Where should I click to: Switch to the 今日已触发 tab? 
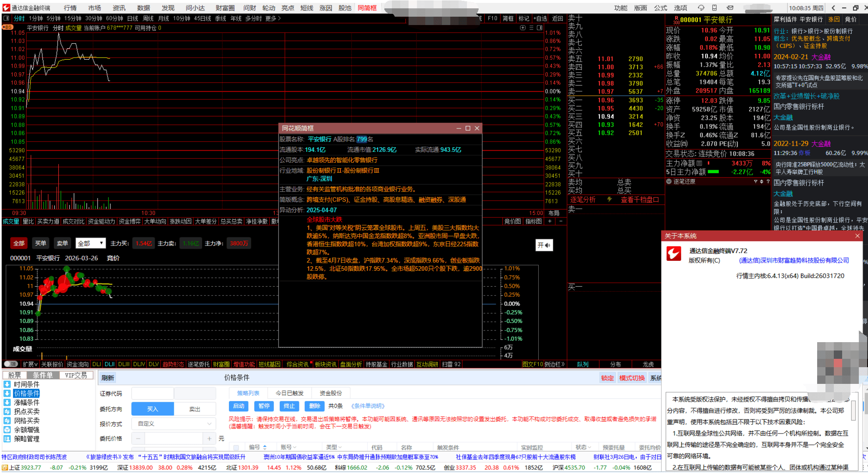pyautogui.click(x=289, y=393)
